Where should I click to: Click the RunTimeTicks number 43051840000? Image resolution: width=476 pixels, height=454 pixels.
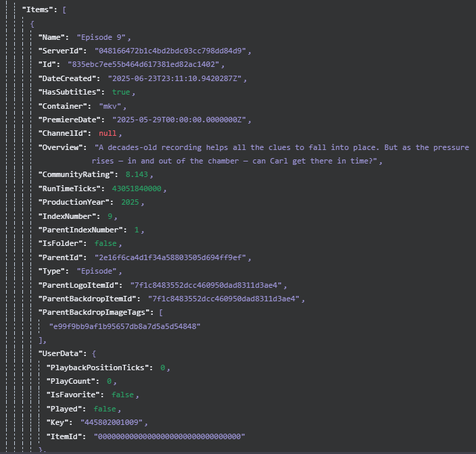coord(138,188)
